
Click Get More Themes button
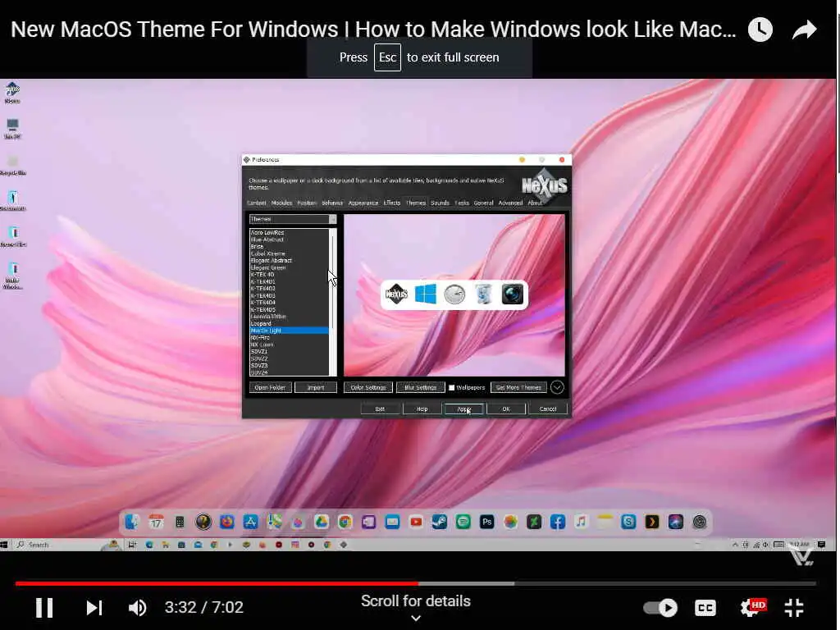518,387
